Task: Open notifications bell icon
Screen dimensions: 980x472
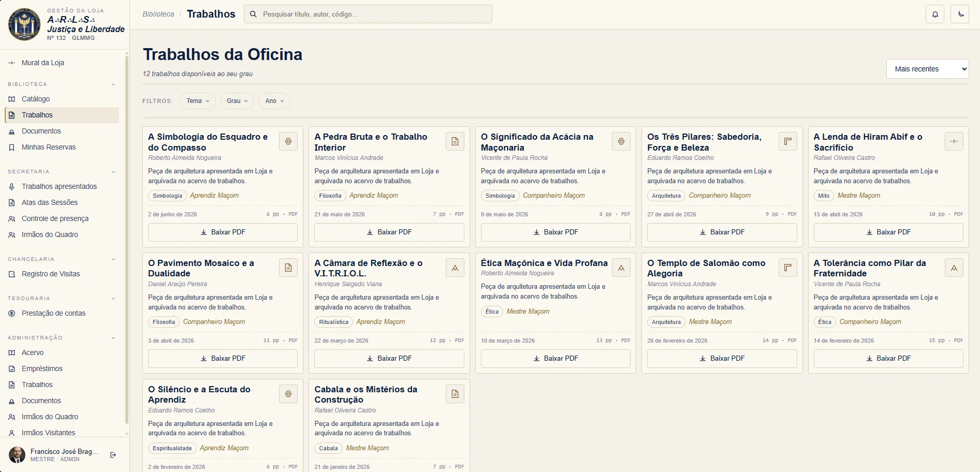Action: [935, 14]
